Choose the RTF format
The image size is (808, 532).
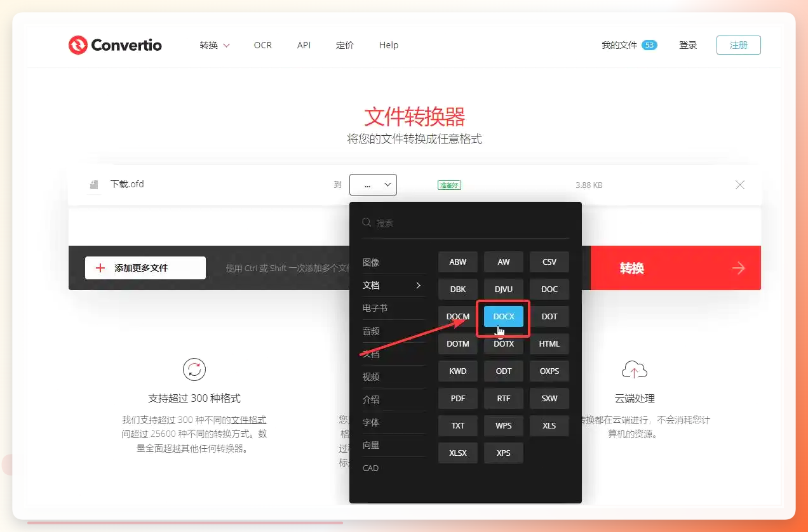tap(504, 398)
